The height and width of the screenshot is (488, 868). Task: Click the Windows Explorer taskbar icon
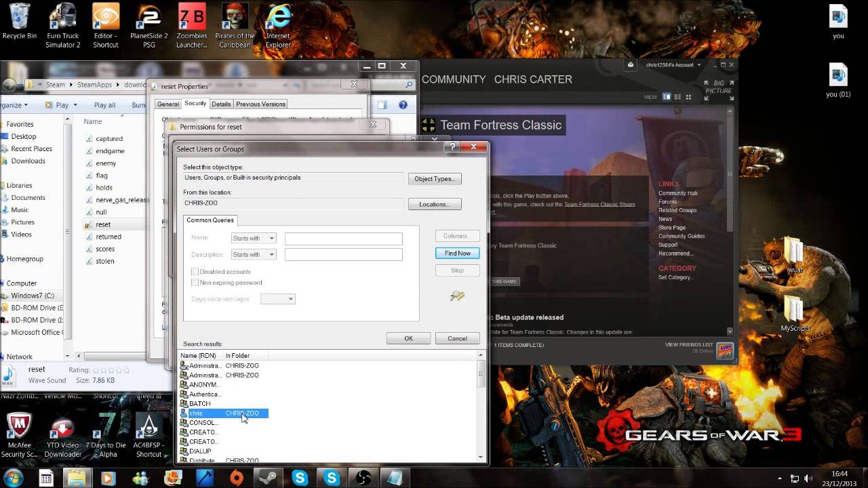click(77, 478)
